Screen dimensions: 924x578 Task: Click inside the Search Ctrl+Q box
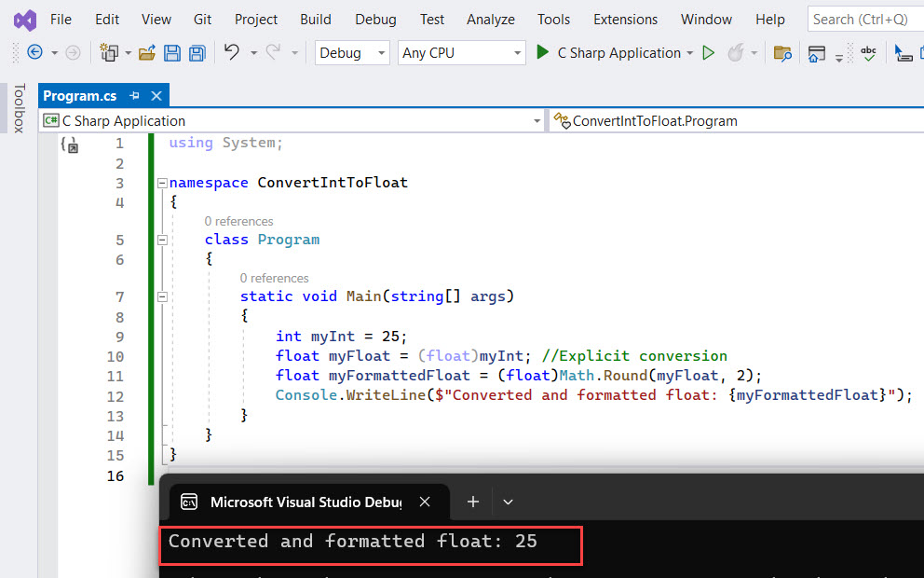click(x=861, y=19)
